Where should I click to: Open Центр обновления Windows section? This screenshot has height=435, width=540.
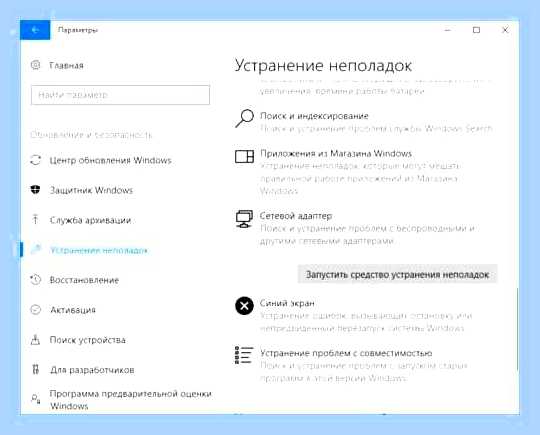click(111, 160)
